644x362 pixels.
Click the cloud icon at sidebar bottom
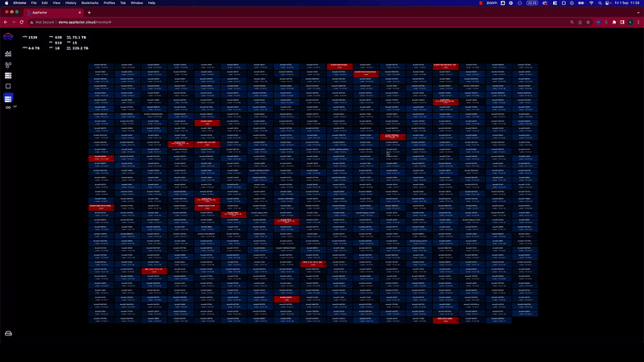click(x=8, y=333)
